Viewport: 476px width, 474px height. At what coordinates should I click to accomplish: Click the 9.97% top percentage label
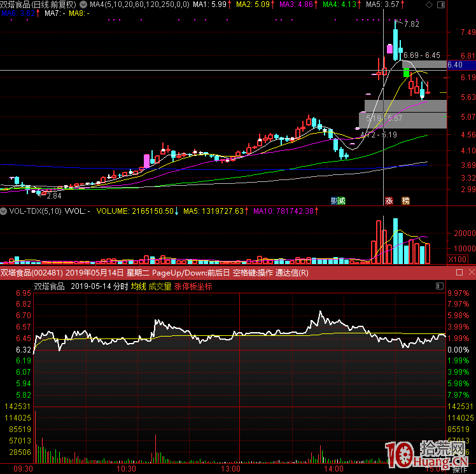click(458, 293)
